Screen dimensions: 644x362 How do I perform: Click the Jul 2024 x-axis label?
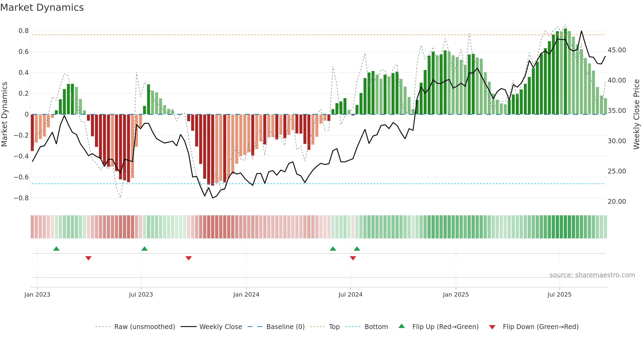coord(350,294)
